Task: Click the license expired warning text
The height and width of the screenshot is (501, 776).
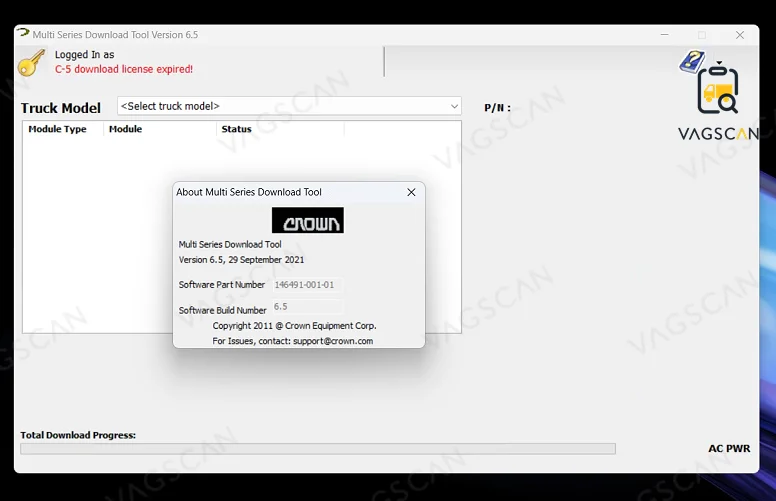Action: click(x=124, y=69)
